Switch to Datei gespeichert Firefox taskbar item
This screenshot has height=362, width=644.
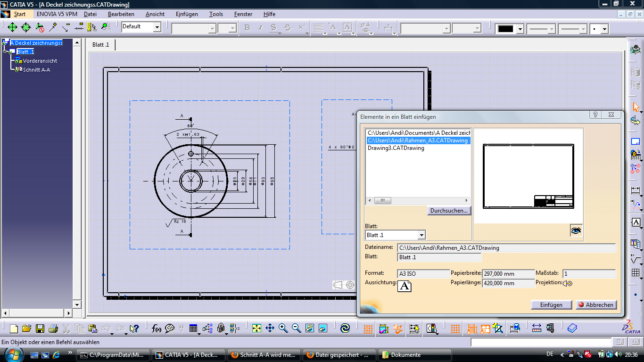click(340, 355)
